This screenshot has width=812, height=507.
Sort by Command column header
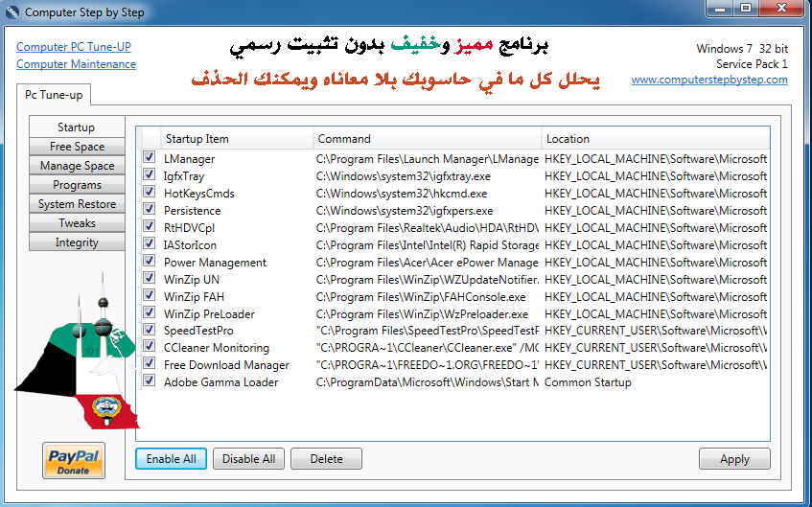pos(428,139)
